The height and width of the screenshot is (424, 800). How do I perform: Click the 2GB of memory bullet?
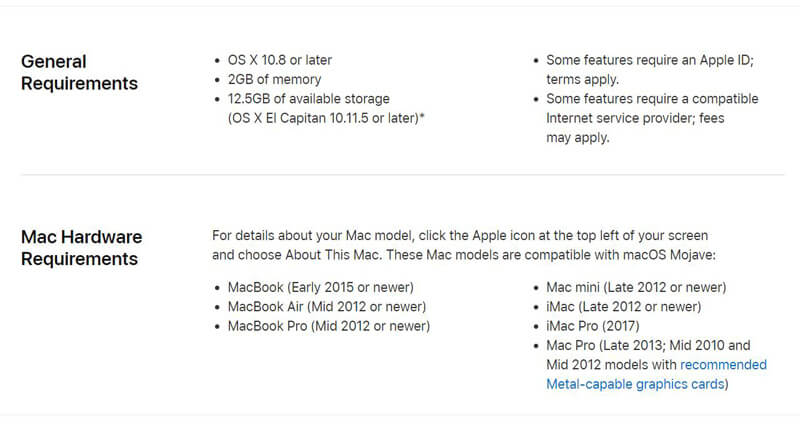(x=274, y=80)
